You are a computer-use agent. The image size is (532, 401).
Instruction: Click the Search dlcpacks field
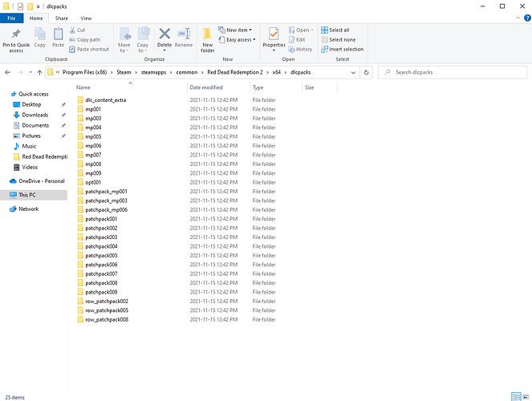click(453, 72)
